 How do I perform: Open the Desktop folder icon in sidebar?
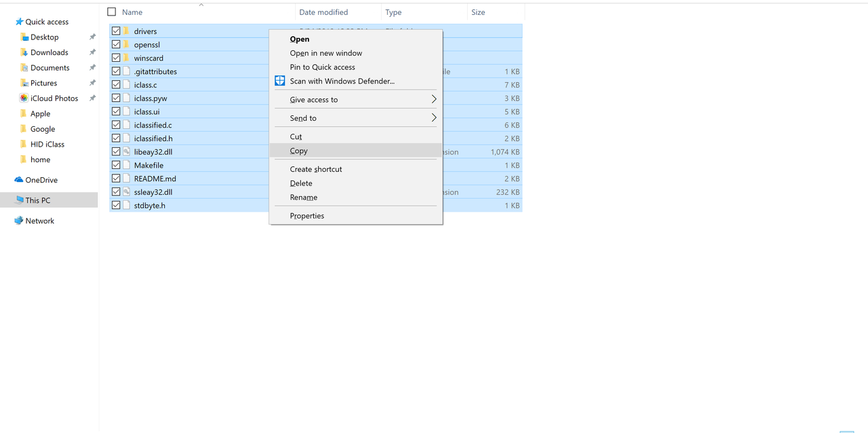(x=24, y=37)
